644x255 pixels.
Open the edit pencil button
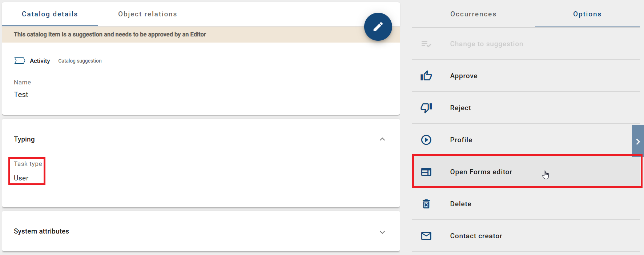pos(378,27)
